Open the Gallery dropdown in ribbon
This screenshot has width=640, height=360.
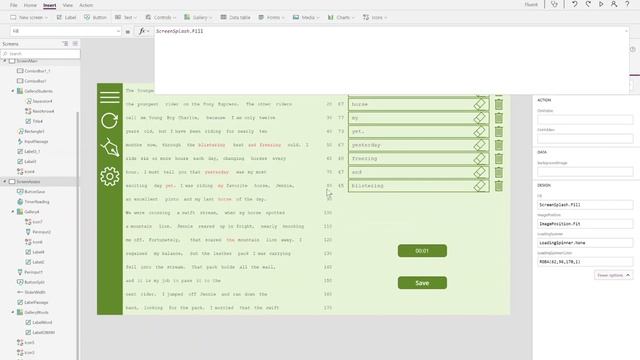tap(198, 18)
